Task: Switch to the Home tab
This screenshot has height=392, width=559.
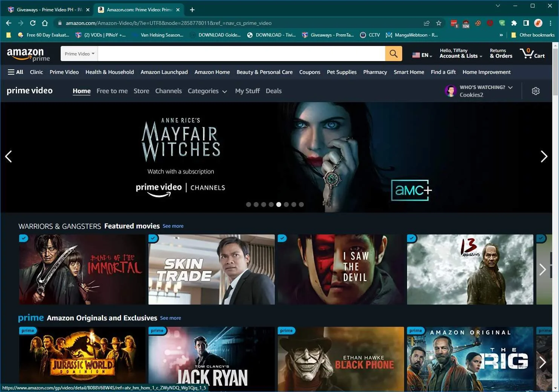Action: 81,91
